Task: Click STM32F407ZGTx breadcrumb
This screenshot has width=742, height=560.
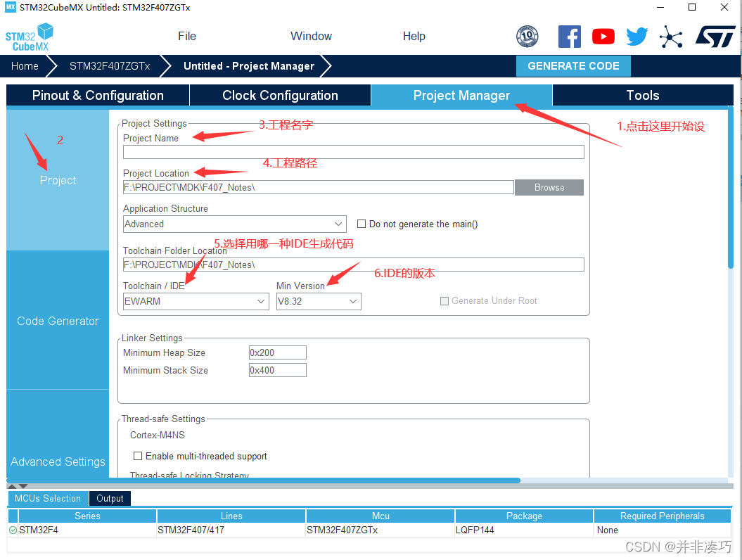Action: tap(110, 66)
